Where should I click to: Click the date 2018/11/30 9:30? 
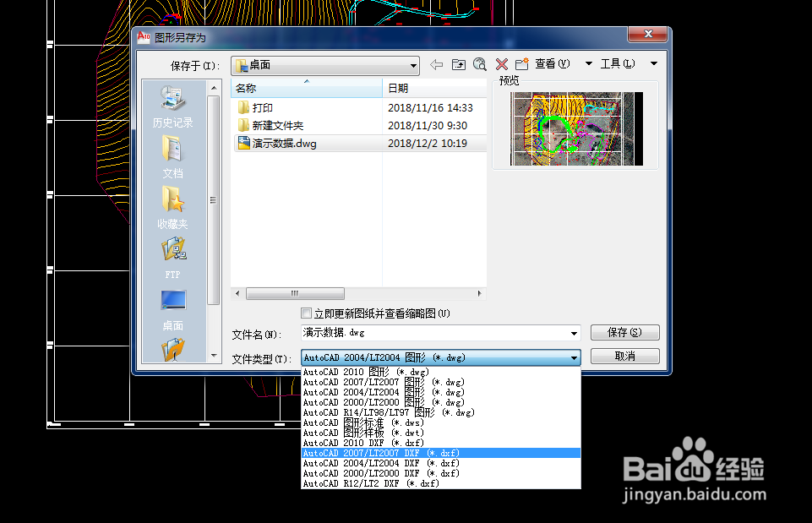click(x=428, y=125)
